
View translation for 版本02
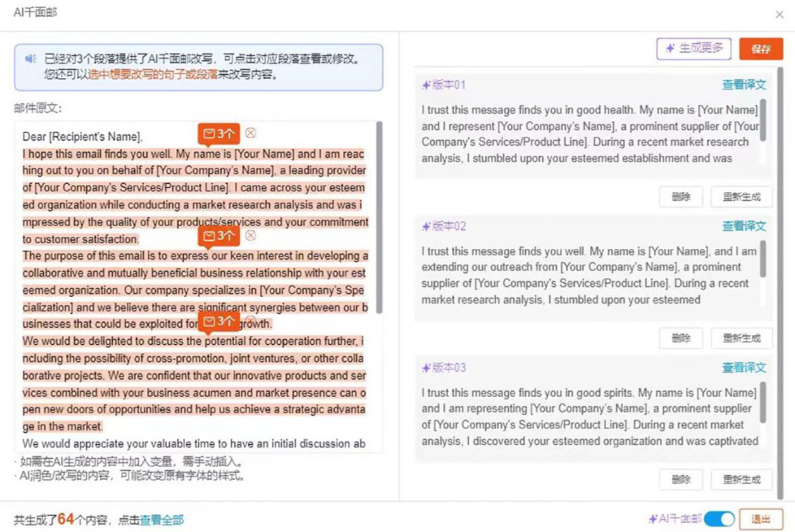tap(743, 227)
